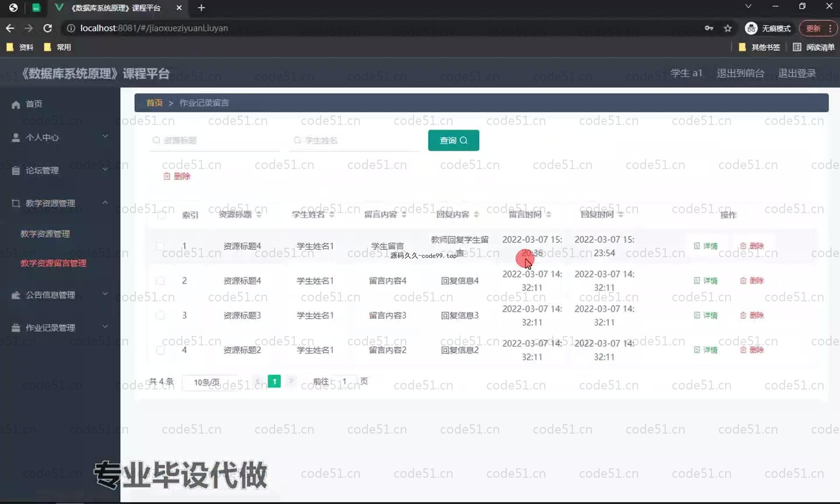
Task: Check the checkbox for row 1
Action: 160,246
